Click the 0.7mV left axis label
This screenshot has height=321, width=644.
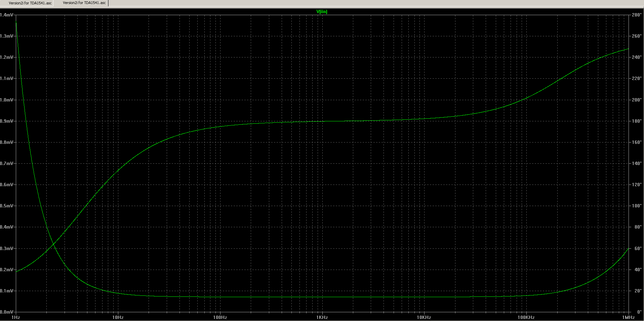tap(7, 163)
